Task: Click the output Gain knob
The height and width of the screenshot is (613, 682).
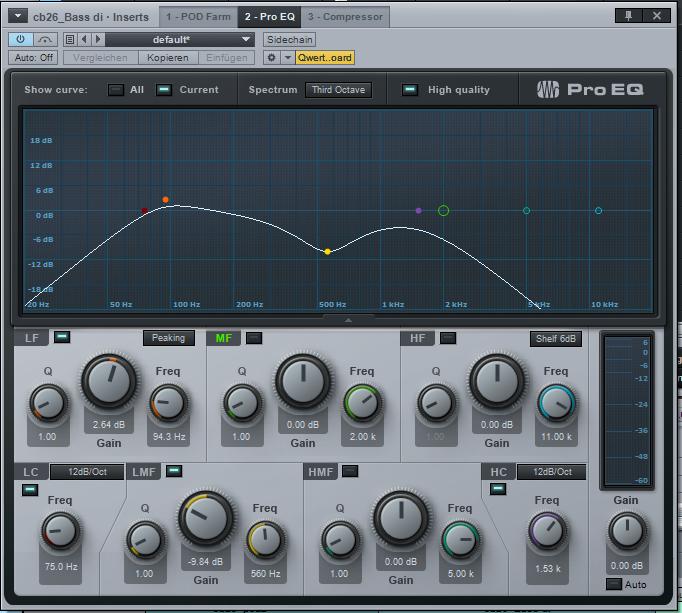Action: [x=627, y=531]
